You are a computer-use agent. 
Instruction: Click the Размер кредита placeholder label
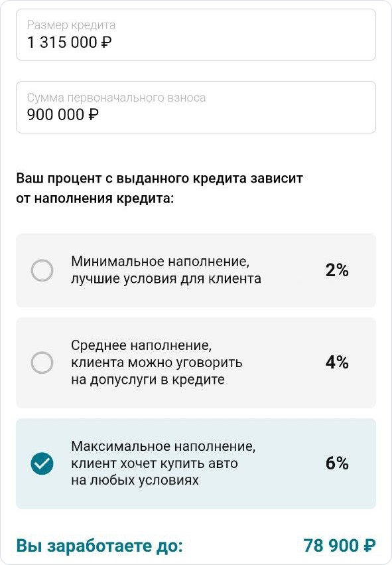pyautogui.click(x=71, y=25)
